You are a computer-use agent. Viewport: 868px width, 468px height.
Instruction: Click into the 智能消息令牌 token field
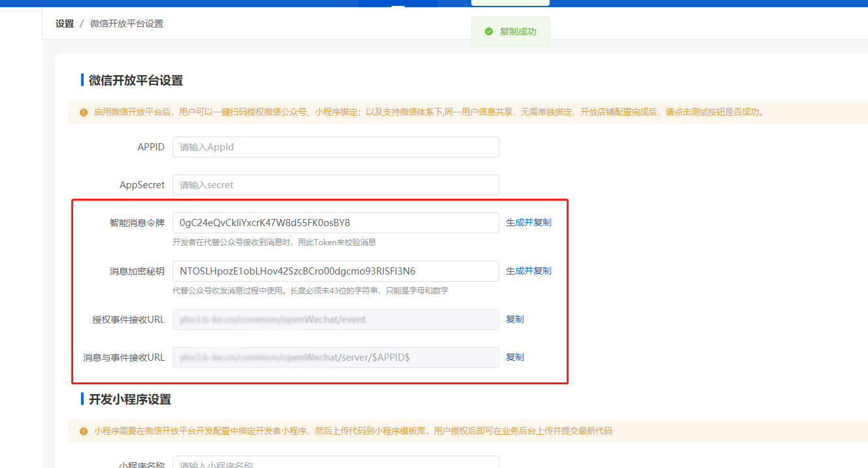336,223
